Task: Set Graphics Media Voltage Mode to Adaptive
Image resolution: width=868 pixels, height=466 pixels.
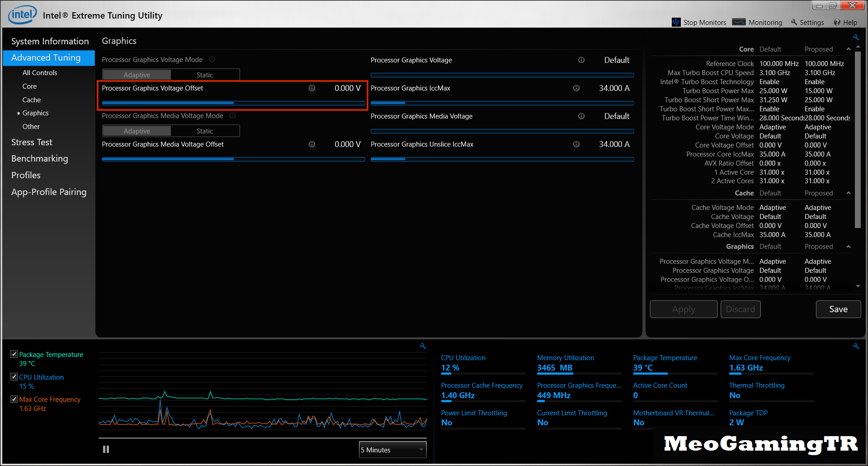Action: [x=137, y=131]
